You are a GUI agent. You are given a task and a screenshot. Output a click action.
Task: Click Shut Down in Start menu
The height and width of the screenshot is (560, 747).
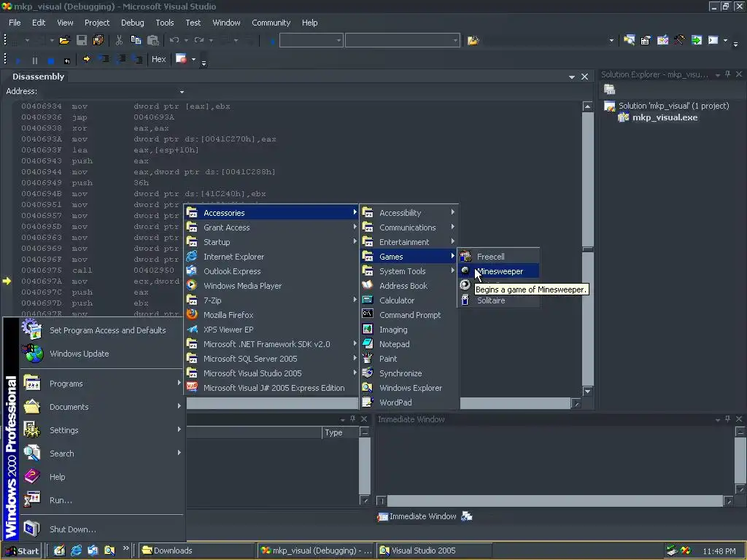pos(101,529)
